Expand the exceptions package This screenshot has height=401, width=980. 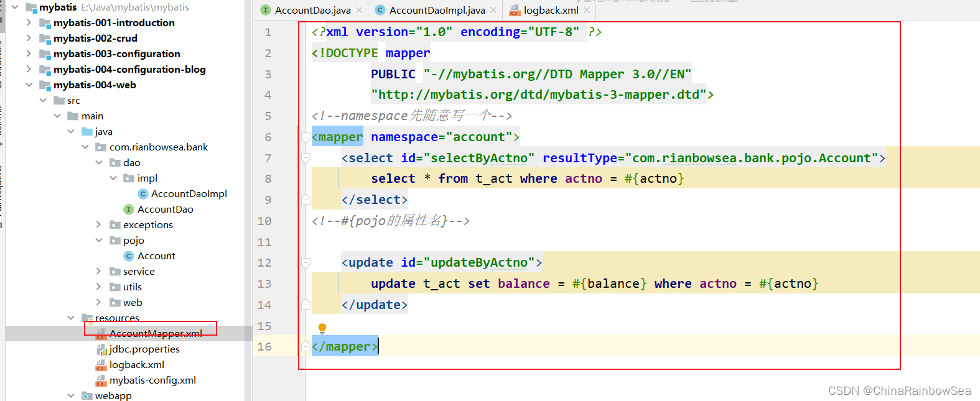click(98, 224)
